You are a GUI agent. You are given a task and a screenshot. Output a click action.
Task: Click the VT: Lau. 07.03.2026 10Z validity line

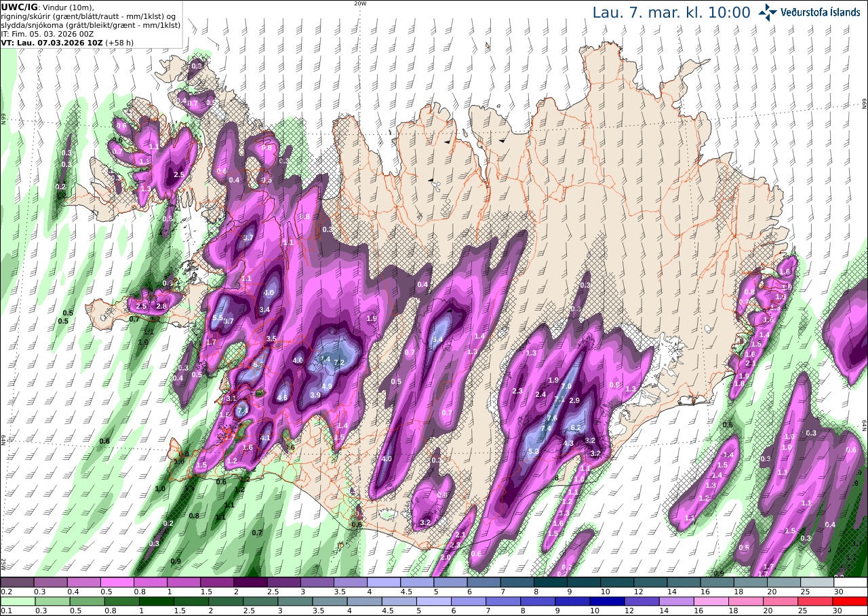click(x=67, y=42)
